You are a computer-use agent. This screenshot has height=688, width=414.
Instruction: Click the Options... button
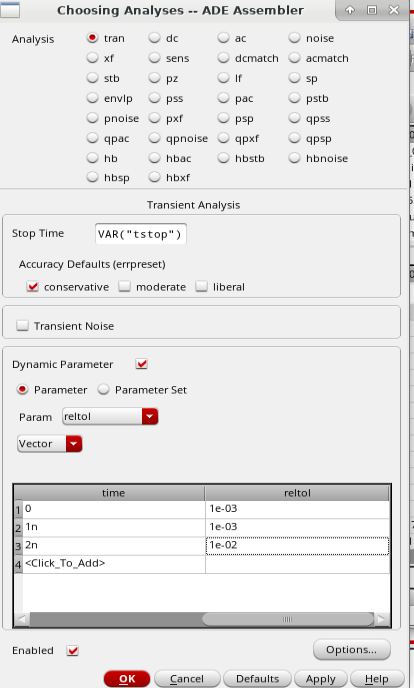coord(352,649)
